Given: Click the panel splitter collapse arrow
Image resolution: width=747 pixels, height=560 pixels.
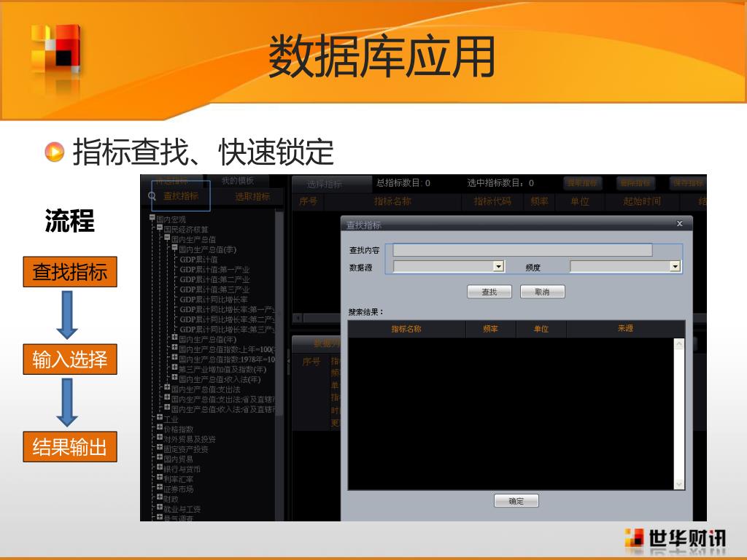Looking at the screenshot, I should 287,361.
